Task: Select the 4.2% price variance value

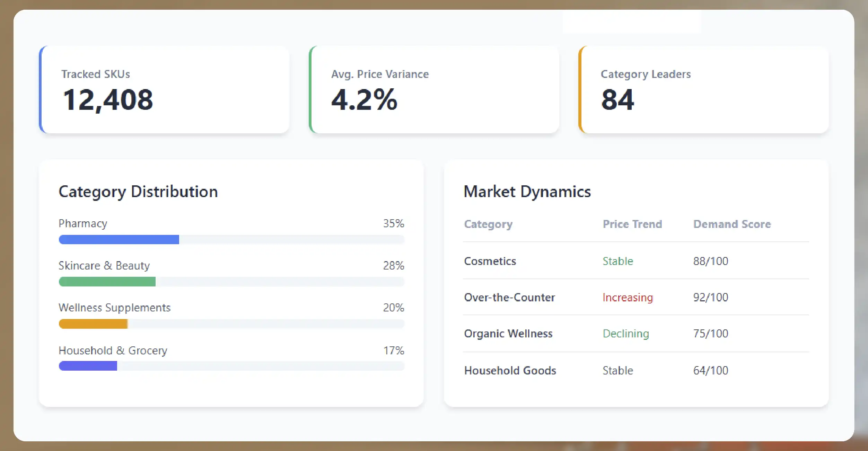Action: [364, 100]
